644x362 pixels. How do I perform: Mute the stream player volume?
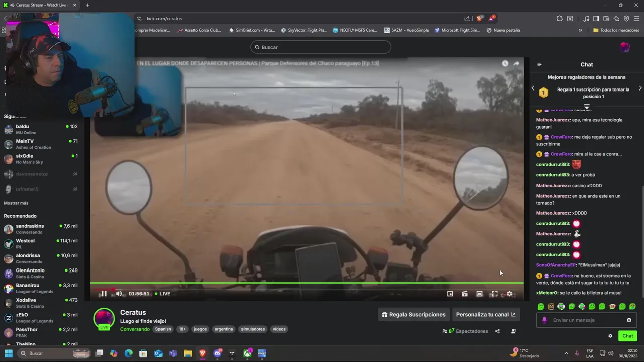[119, 294]
